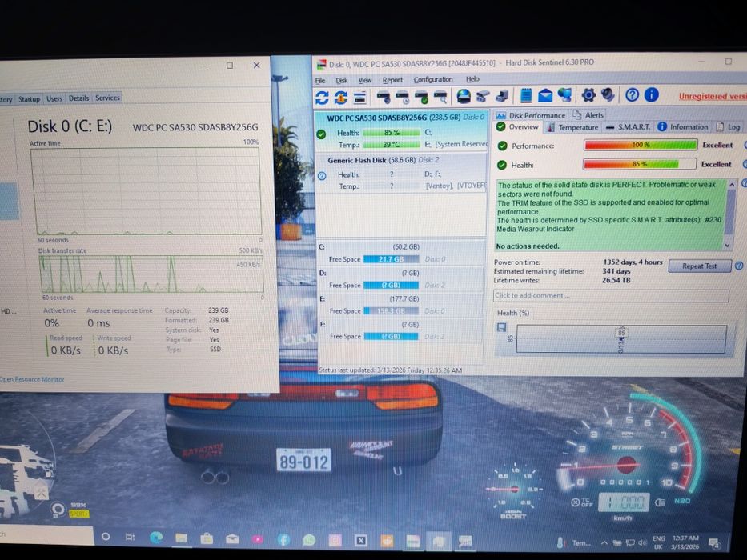The width and height of the screenshot is (747, 560).
Task: Click the taskbar clock showing 12:37 AM
Action: click(685, 542)
